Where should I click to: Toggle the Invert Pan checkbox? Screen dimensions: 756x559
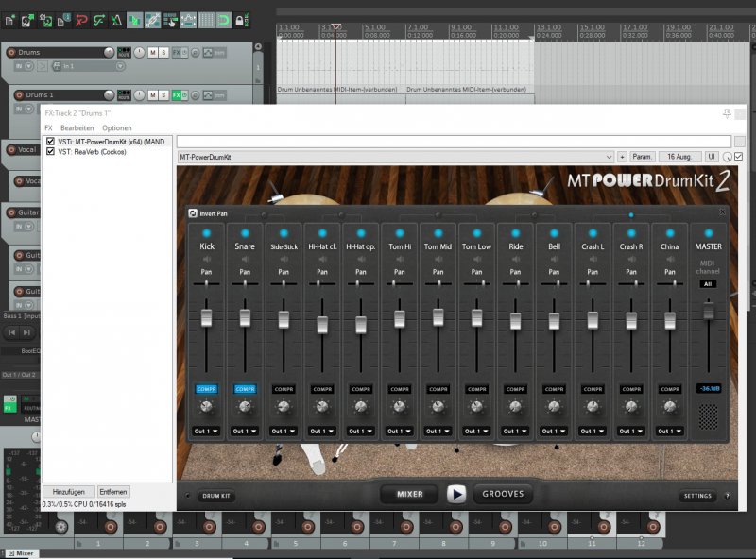tap(193, 213)
